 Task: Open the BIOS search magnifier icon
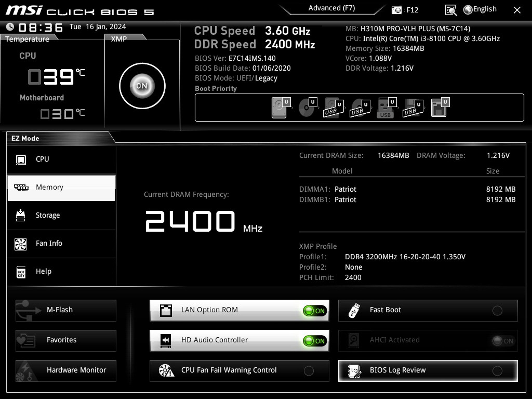pos(451,10)
